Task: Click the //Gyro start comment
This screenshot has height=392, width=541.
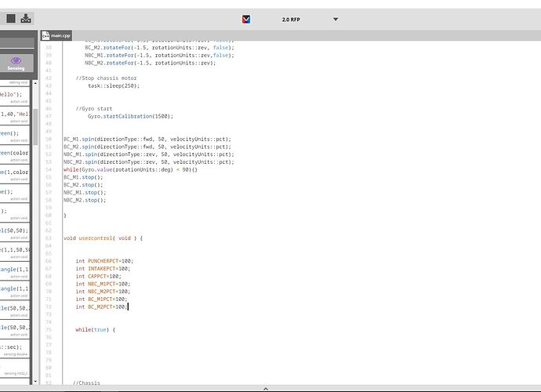Action: click(x=94, y=108)
